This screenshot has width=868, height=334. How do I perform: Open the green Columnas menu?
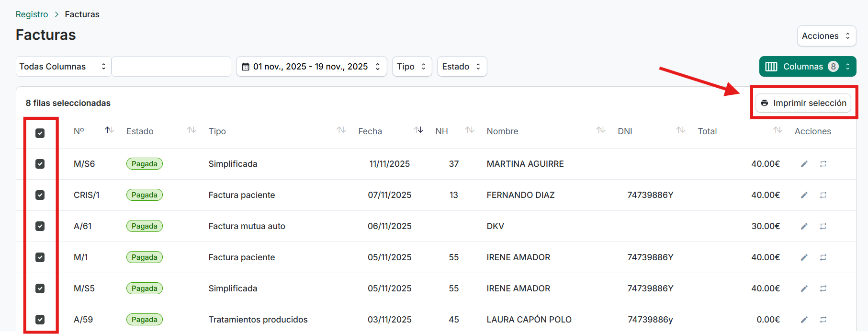[807, 67]
